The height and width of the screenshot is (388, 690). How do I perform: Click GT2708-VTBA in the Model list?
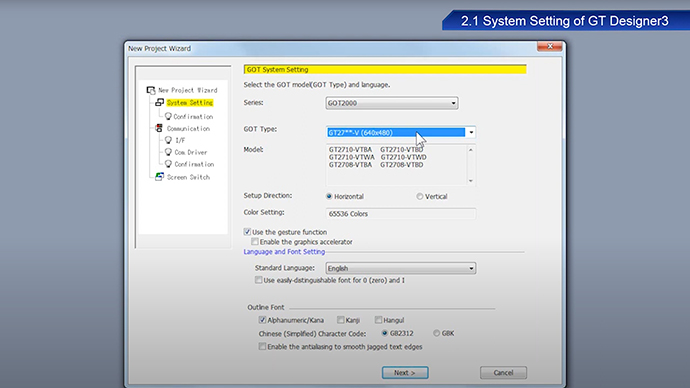tap(350, 165)
